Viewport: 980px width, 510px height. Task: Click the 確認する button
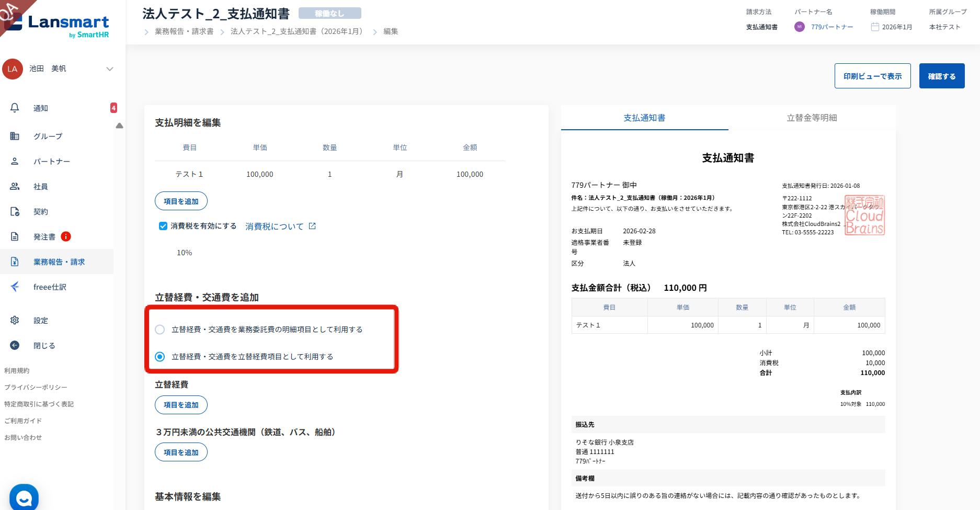(941, 76)
